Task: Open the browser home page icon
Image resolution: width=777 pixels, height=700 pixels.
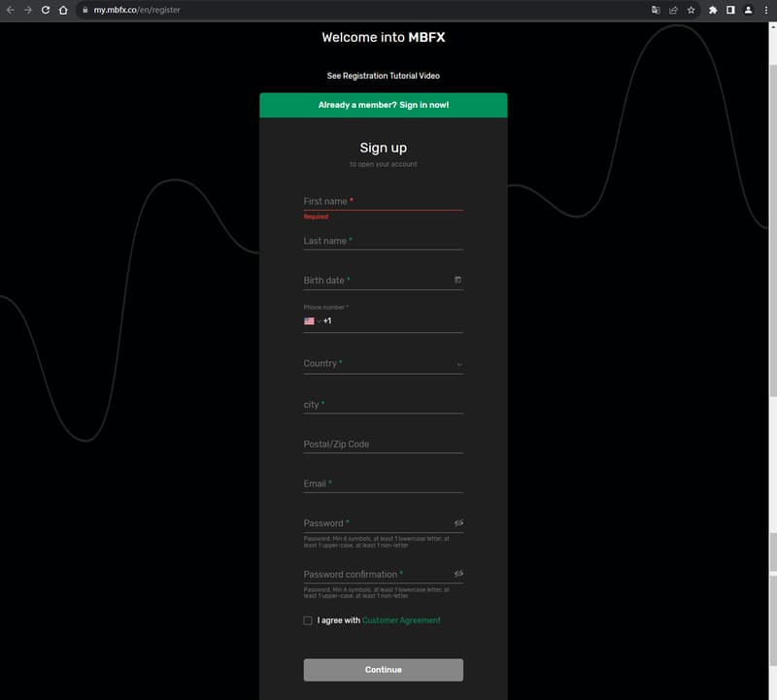Action: point(63,10)
